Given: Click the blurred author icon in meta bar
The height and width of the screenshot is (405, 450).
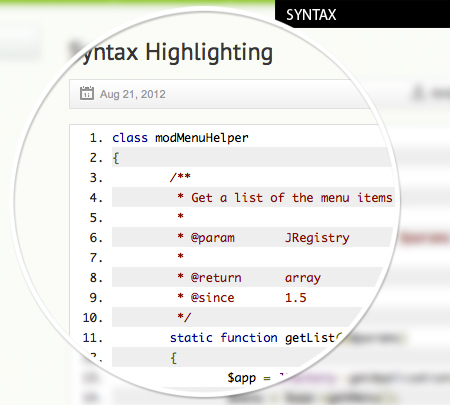Looking at the screenshot, I should 418,93.
